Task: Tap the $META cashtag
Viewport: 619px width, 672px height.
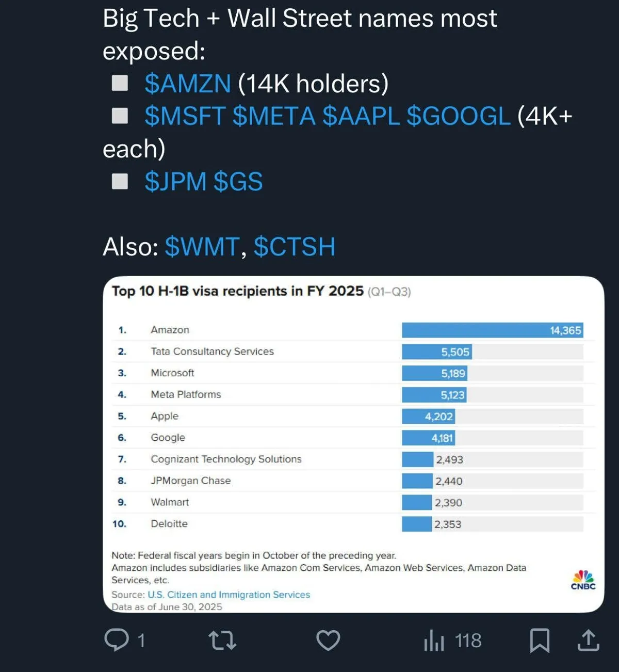Action: 274,116
